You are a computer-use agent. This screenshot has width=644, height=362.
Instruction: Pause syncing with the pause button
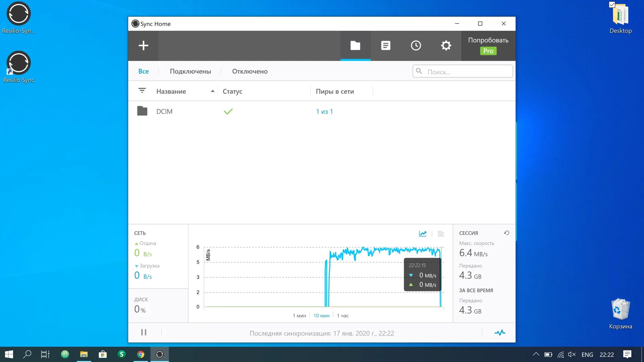coord(144,333)
